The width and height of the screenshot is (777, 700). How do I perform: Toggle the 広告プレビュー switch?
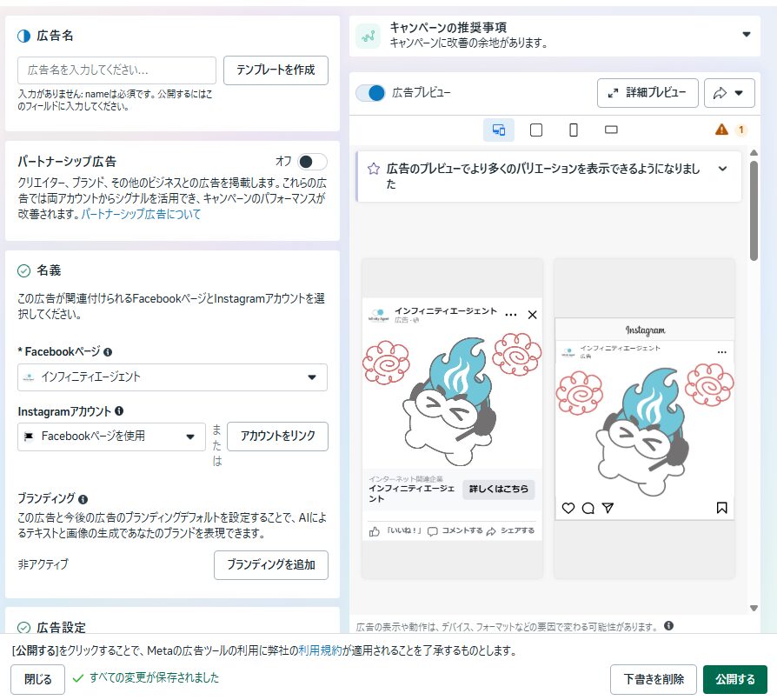371,92
